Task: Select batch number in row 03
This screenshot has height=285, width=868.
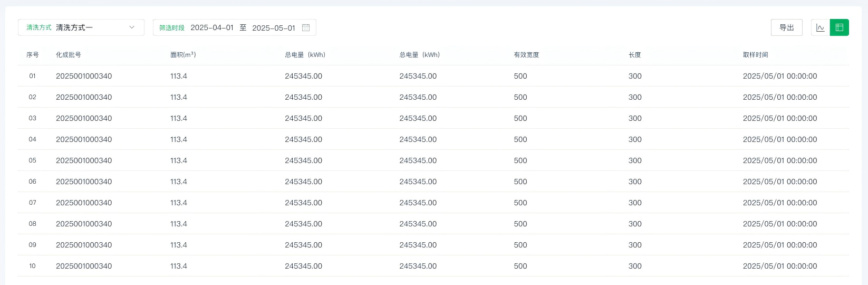Action: 84,118
